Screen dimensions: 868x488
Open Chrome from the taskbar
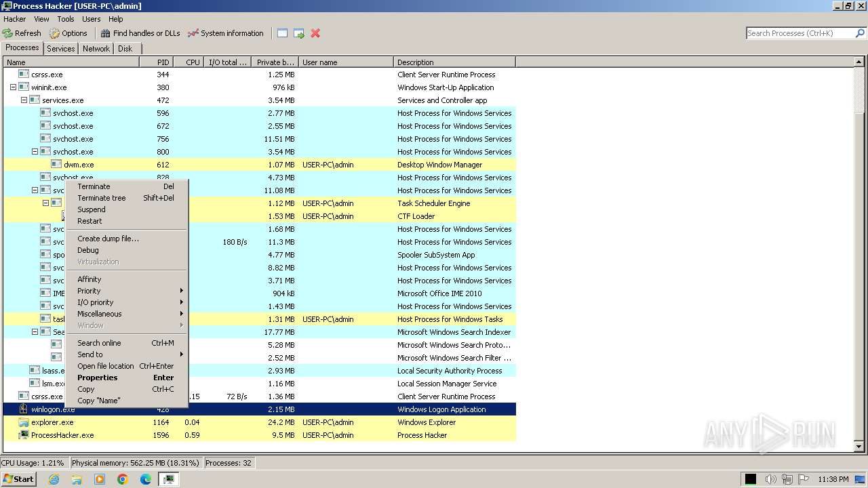coord(123,479)
